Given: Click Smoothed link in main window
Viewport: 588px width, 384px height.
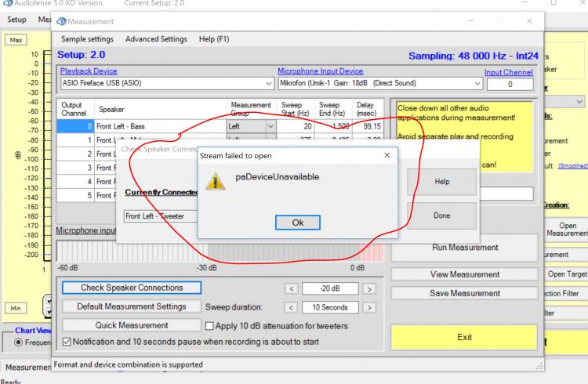Looking at the screenshot, I should (572, 166).
